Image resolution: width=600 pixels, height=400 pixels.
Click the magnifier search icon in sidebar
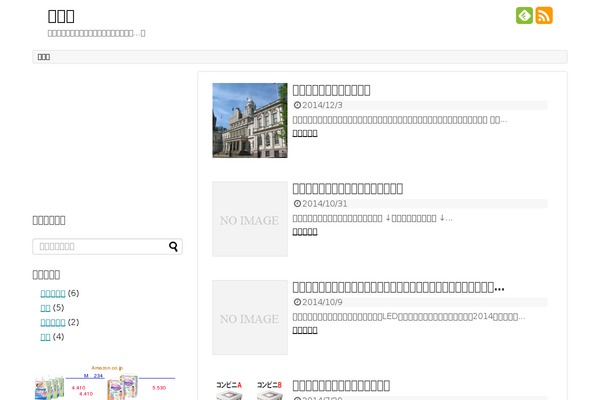click(x=173, y=247)
